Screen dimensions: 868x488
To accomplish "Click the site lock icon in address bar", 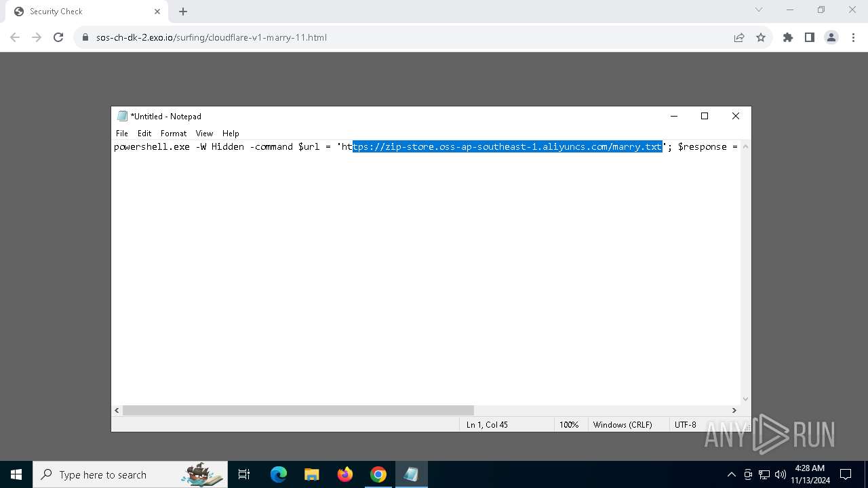I will pyautogui.click(x=85, y=37).
